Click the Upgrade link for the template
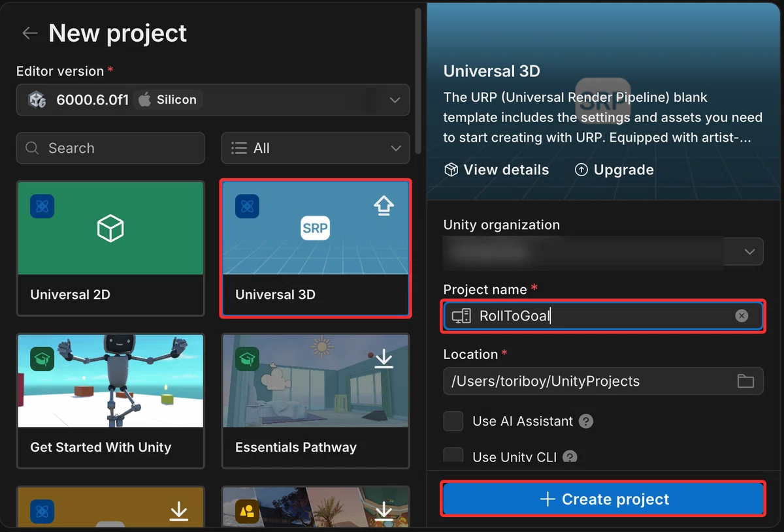The height and width of the screenshot is (532, 784). [614, 170]
